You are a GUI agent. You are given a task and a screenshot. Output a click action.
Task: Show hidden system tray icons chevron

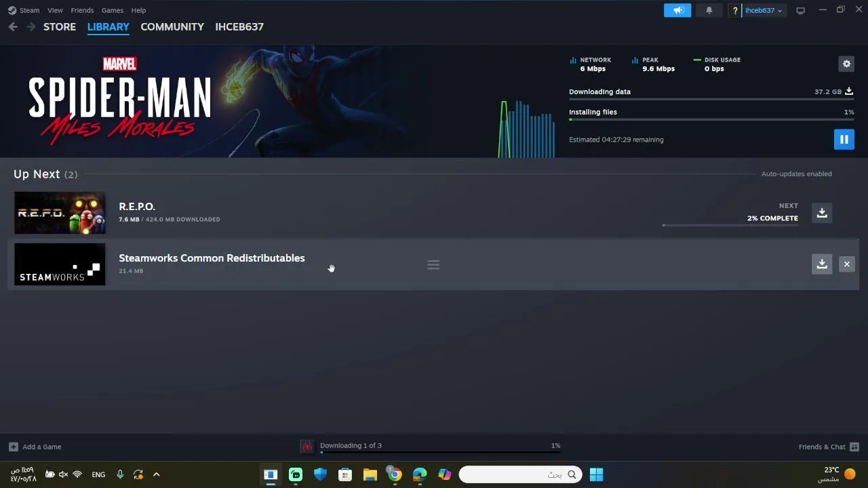pyautogui.click(x=156, y=474)
